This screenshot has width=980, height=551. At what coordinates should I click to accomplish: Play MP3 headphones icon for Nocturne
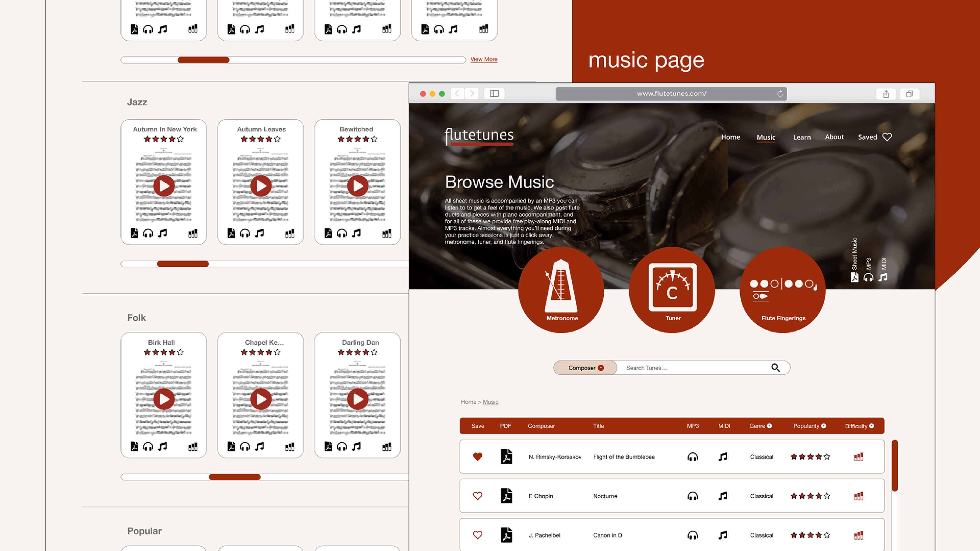click(x=692, y=496)
